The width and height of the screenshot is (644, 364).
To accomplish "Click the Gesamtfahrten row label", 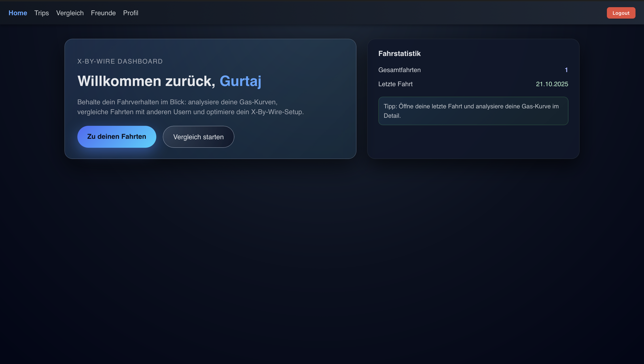I will 399,70.
